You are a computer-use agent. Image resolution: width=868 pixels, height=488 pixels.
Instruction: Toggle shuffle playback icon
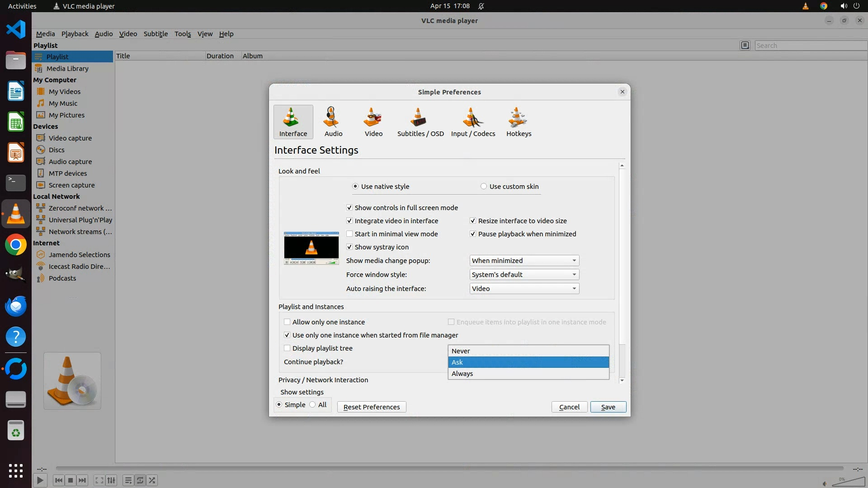(152, 480)
